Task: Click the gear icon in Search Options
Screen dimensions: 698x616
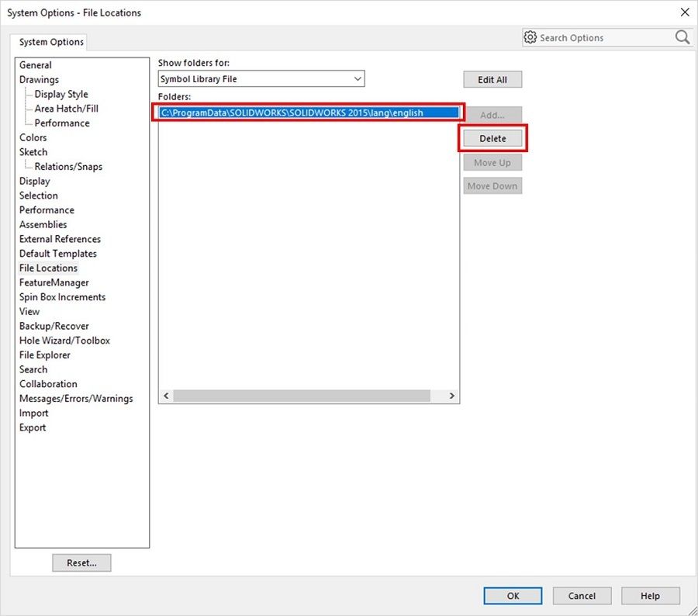Action: click(530, 37)
